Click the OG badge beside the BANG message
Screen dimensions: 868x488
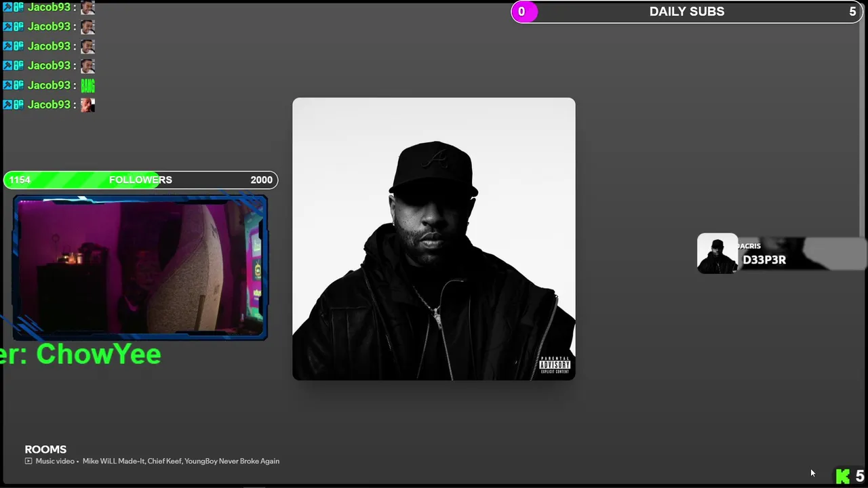tap(19, 85)
